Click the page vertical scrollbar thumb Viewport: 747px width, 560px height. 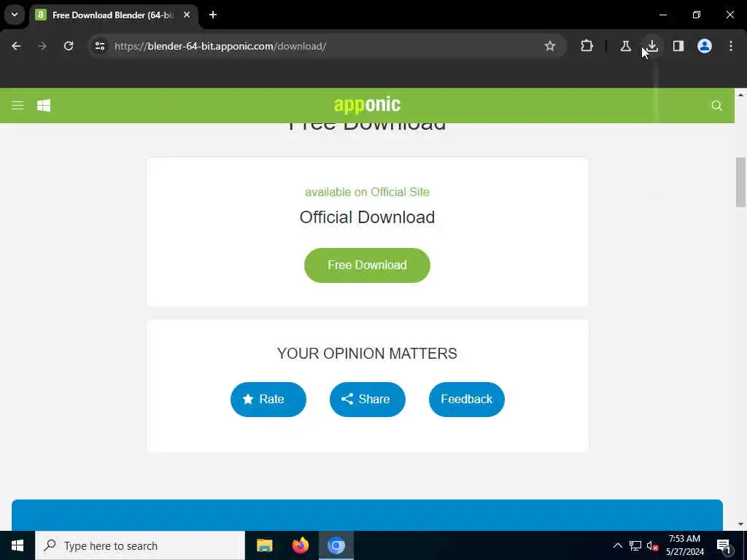[x=740, y=182]
